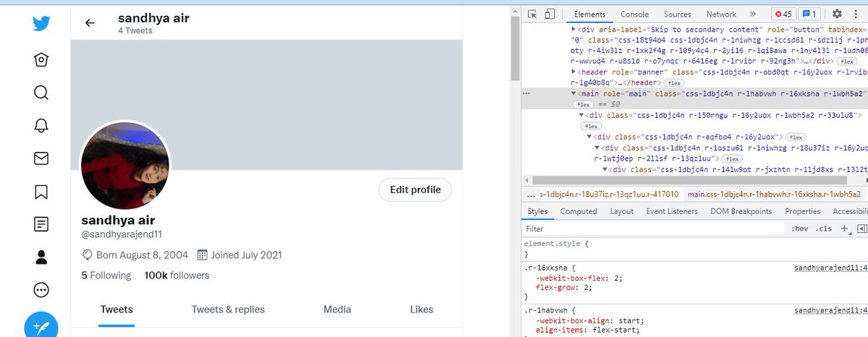Open DevTools settings gear
Viewport: 868px width, 337px height.
[x=837, y=14]
